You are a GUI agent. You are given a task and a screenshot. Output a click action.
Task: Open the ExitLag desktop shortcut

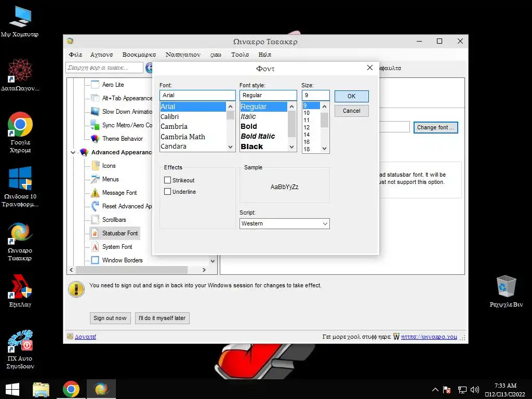(x=20, y=291)
